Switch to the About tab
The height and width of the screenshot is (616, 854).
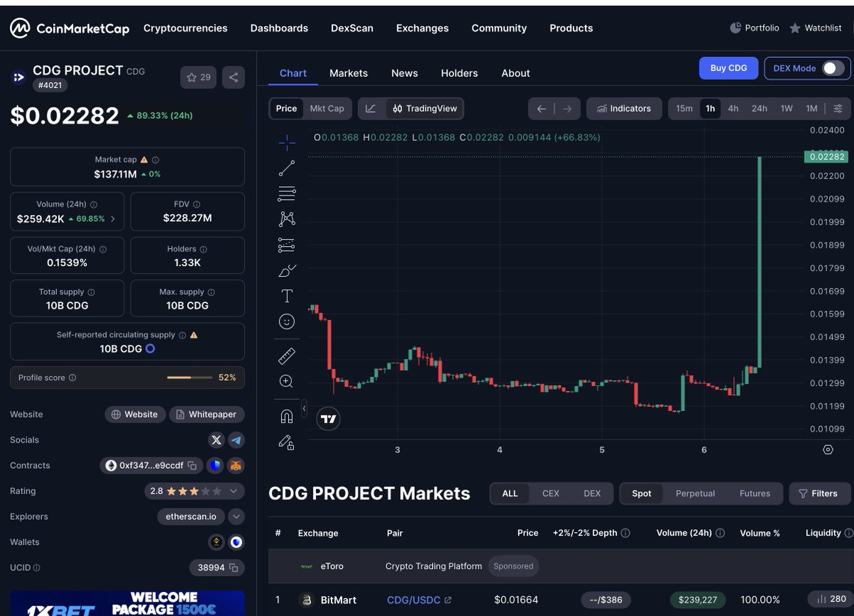tap(516, 73)
